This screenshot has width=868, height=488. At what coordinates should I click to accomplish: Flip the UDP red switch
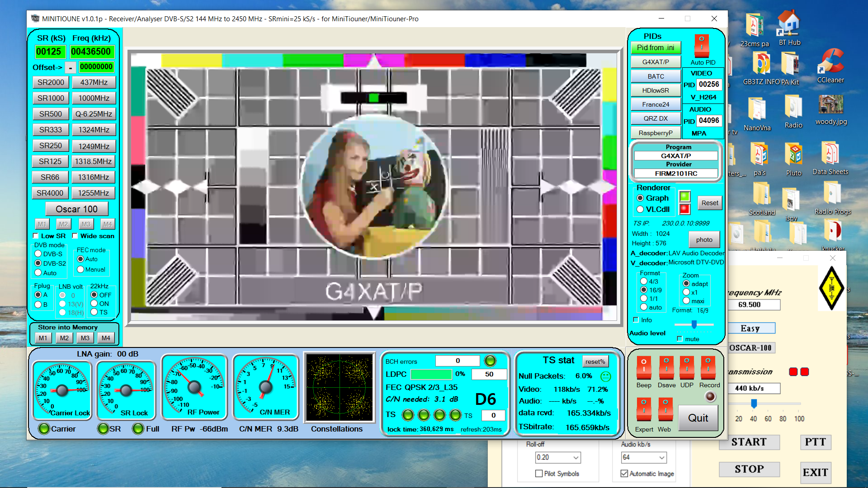click(687, 368)
